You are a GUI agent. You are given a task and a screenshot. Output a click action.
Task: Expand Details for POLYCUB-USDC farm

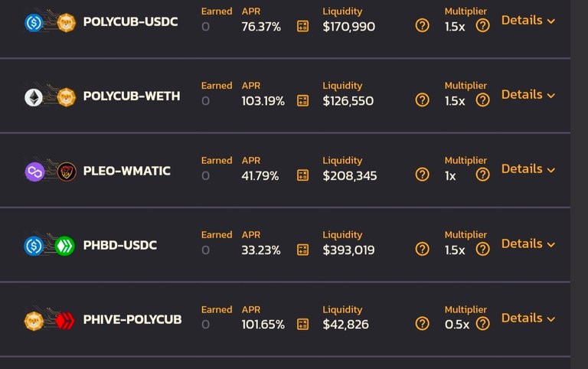coord(528,20)
